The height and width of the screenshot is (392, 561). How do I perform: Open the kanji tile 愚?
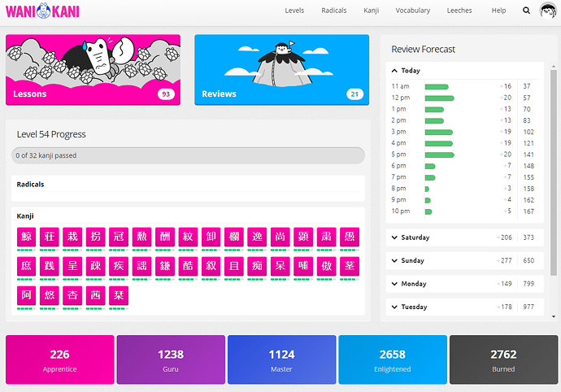click(350, 237)
